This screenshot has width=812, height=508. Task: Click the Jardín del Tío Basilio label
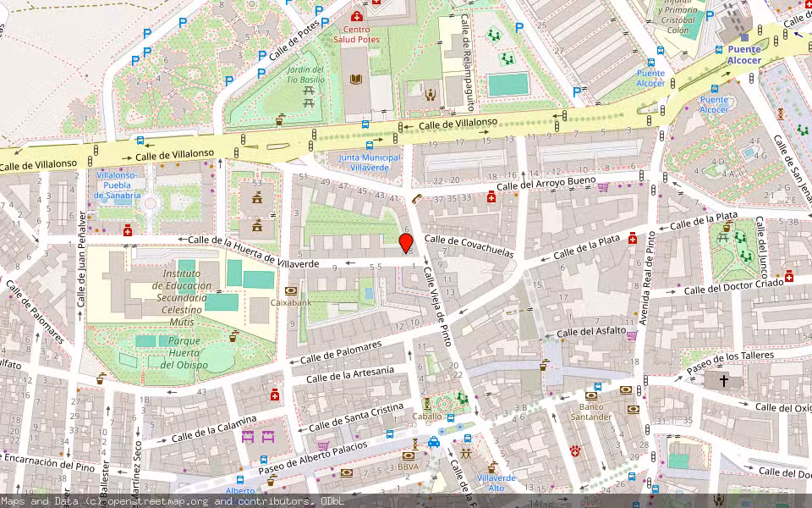[x=305, y=75]
